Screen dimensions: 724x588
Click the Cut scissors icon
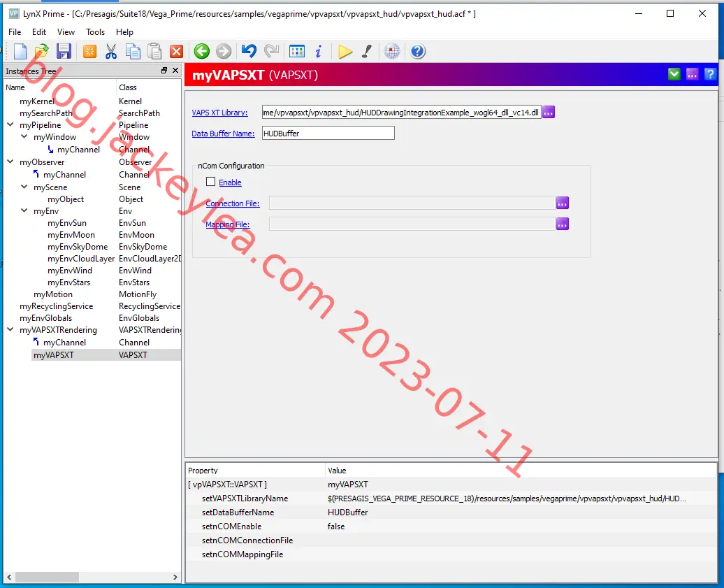coord(111,51)
